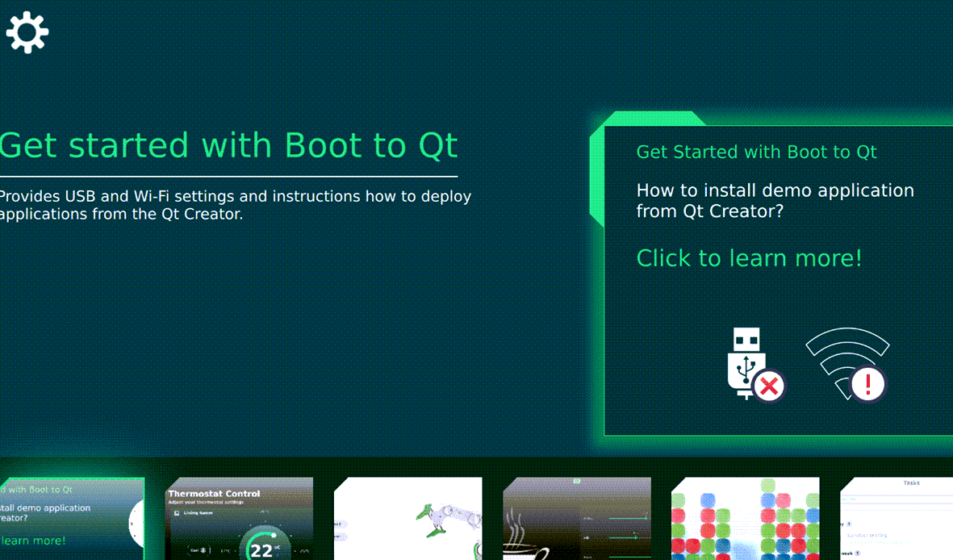Open the settings gear icon
Image resolution: width=953 pixels, height=560 pixels.
point(27,32)
